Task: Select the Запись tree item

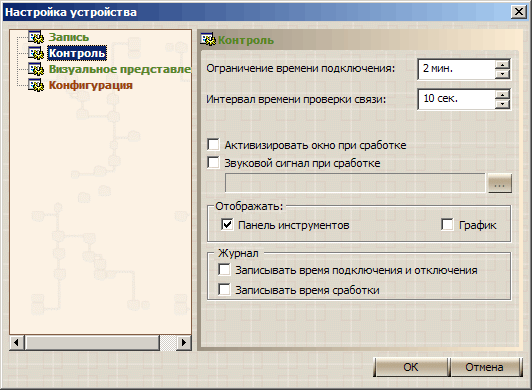Action: 69,37
